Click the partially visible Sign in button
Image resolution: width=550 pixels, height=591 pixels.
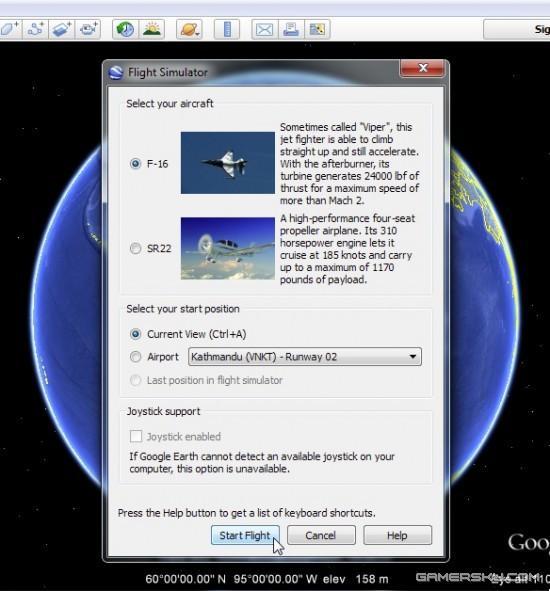click(x=517, y=29)
